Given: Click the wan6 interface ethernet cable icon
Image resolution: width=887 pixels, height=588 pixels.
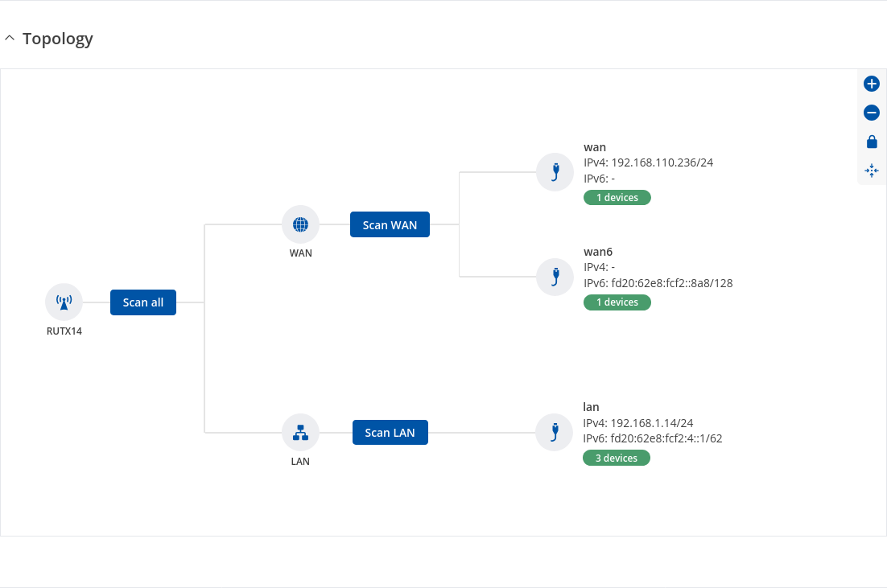Looking at the screenshot, I should [555, 277].
